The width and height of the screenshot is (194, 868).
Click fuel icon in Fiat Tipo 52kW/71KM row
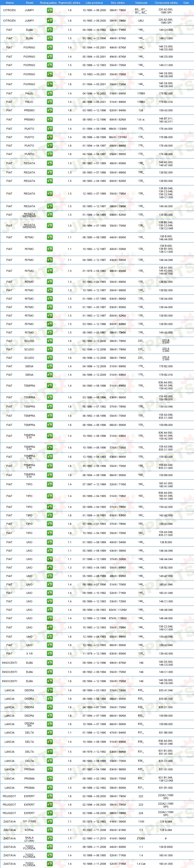[50, 484]
